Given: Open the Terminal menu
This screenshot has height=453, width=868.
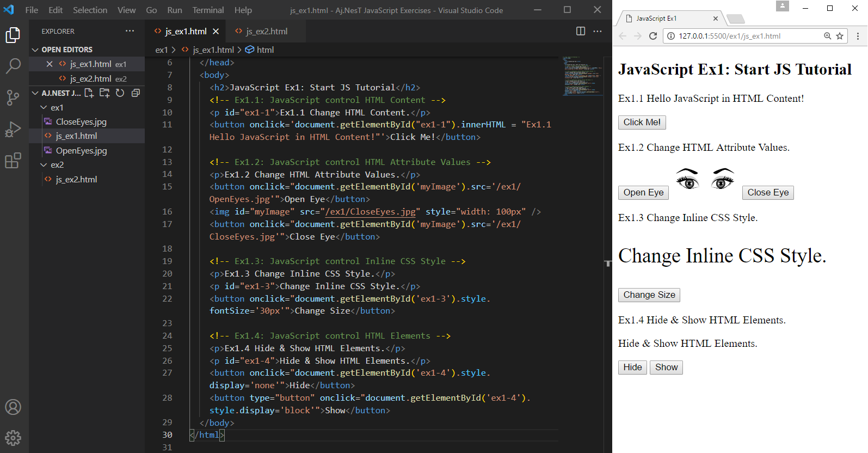Looking at the screenshot, I should 207,10.
